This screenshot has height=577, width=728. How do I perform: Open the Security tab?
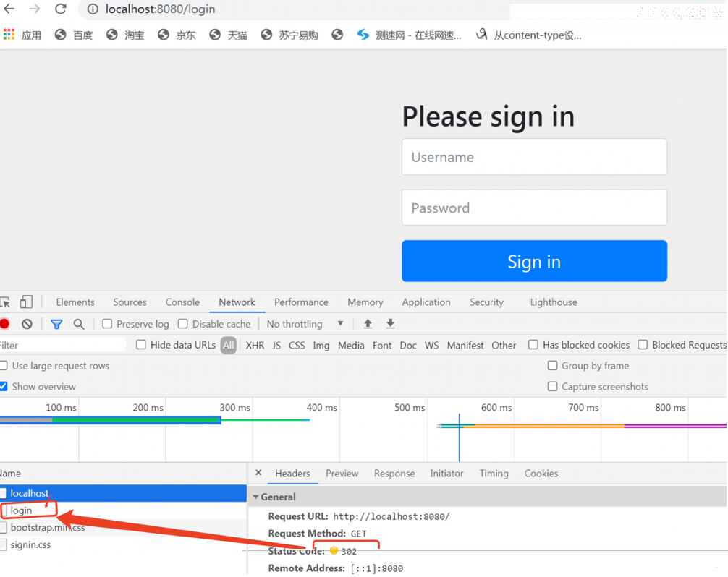pos(486,302)
